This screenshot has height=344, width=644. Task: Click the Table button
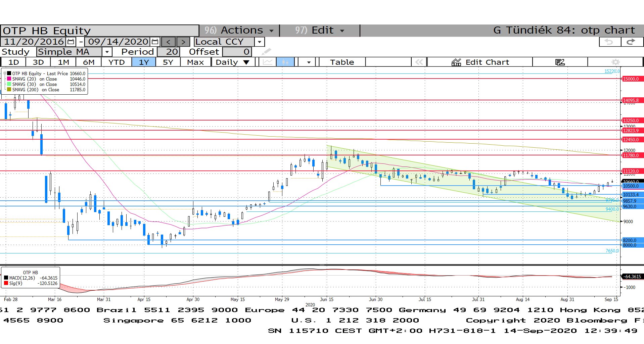point(342,62)
